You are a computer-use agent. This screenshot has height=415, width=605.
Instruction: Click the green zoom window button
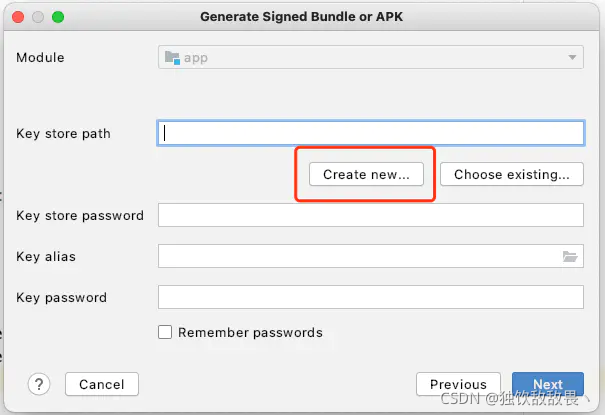[x=58, y=17]
